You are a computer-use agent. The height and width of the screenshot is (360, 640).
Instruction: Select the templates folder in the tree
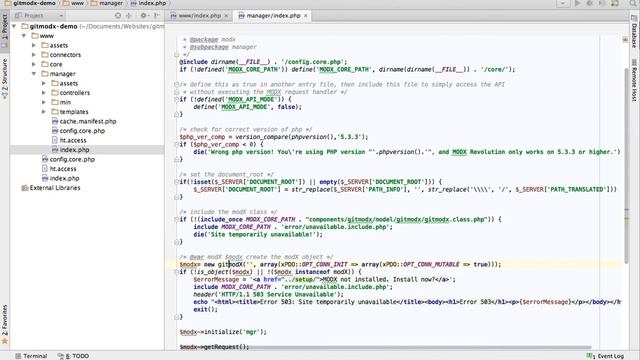coord(70,112)
